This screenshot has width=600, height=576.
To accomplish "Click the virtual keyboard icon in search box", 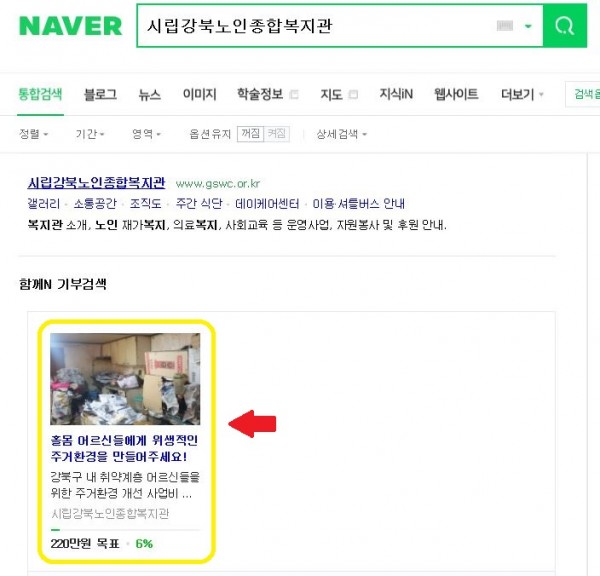I will pyautogui.click(x=504, y=26).
